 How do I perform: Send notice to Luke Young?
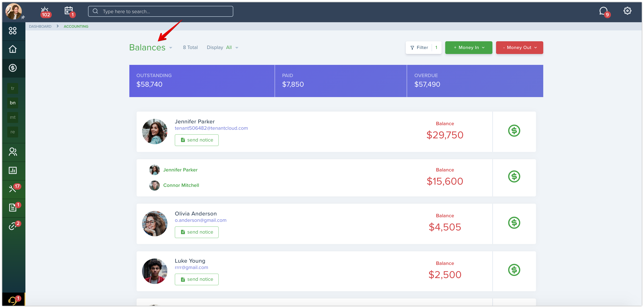tap(197, 279)
